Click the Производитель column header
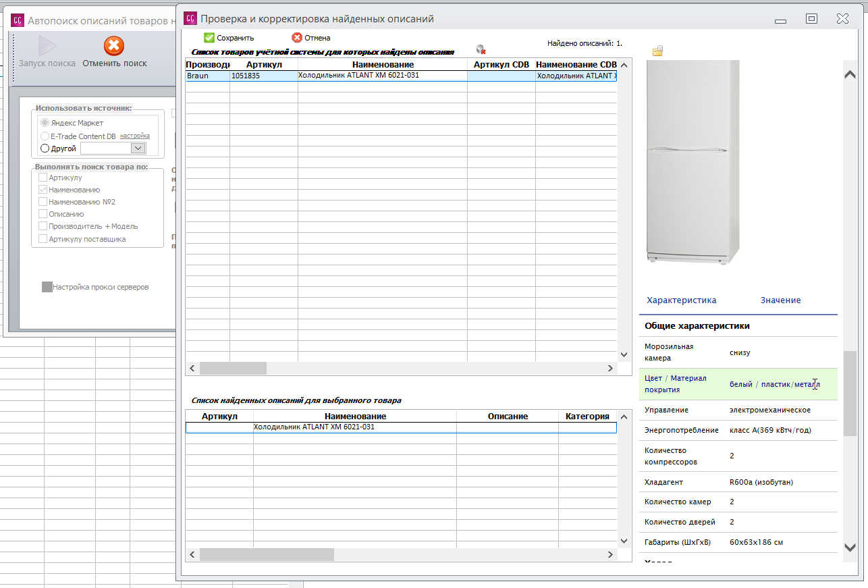This screenshot has height=588, width=868. coord(208,64)
